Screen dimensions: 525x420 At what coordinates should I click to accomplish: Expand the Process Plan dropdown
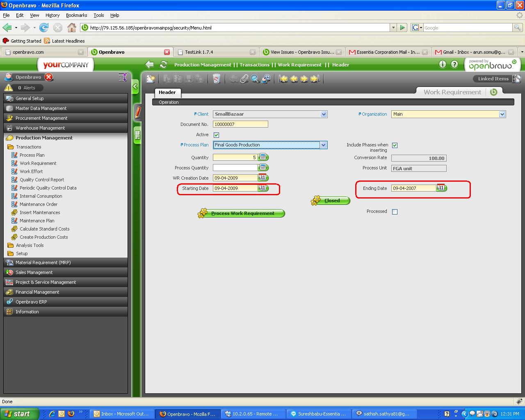tap(323, 145)
